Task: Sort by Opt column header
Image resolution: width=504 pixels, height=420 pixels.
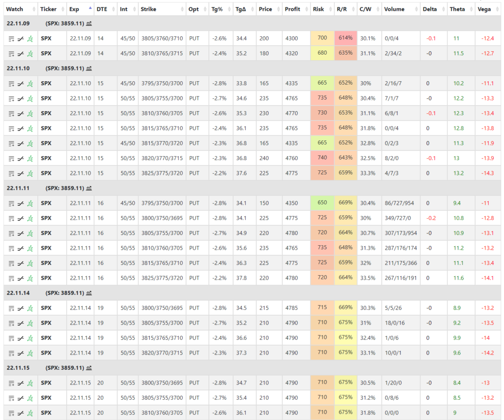Action: pyautogui.click(x=197, y=9)
